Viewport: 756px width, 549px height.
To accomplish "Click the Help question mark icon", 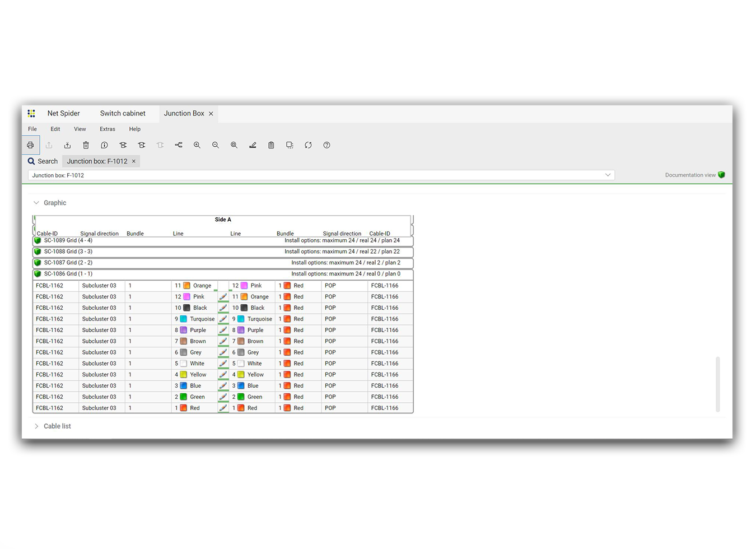I will 326,145.
